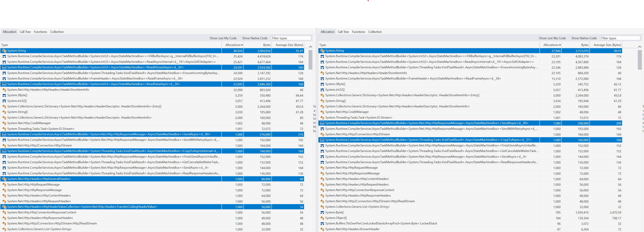Click Allocations sort arrow in right panel
This screenshot has height=232, width=644.
click(x=560, y=45)
